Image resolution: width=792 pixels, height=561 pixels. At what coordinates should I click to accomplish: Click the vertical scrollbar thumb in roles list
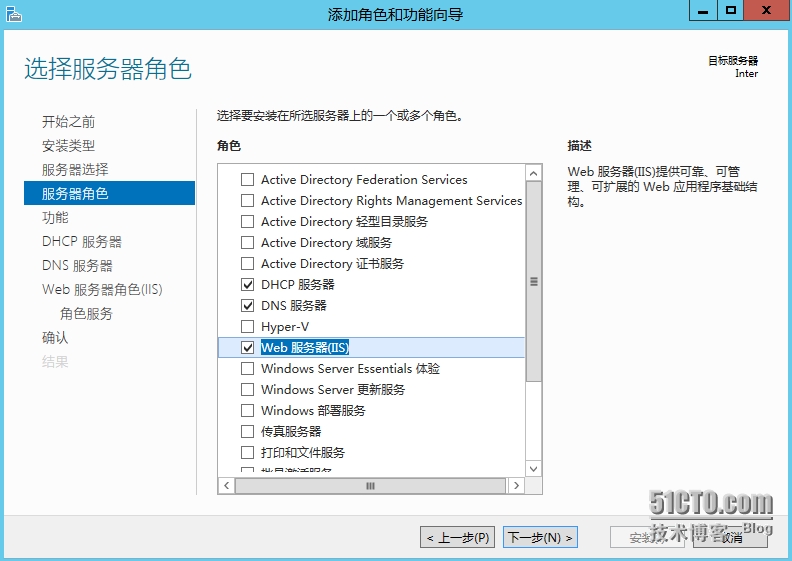pos(533,282)
